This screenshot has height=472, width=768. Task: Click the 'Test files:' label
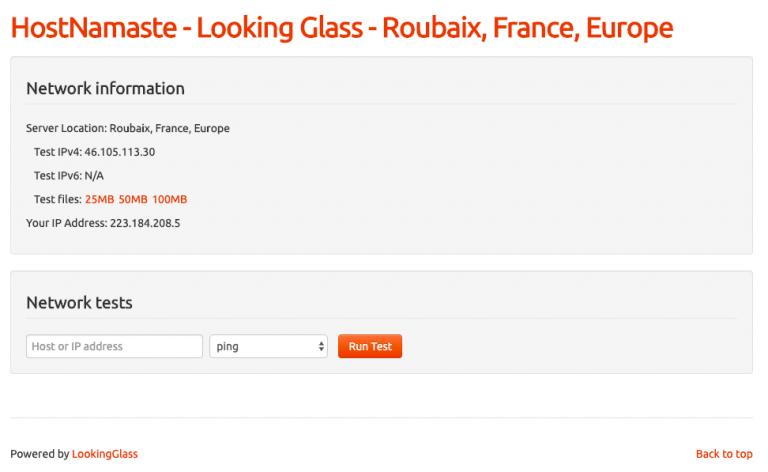[x=58, y=199]
